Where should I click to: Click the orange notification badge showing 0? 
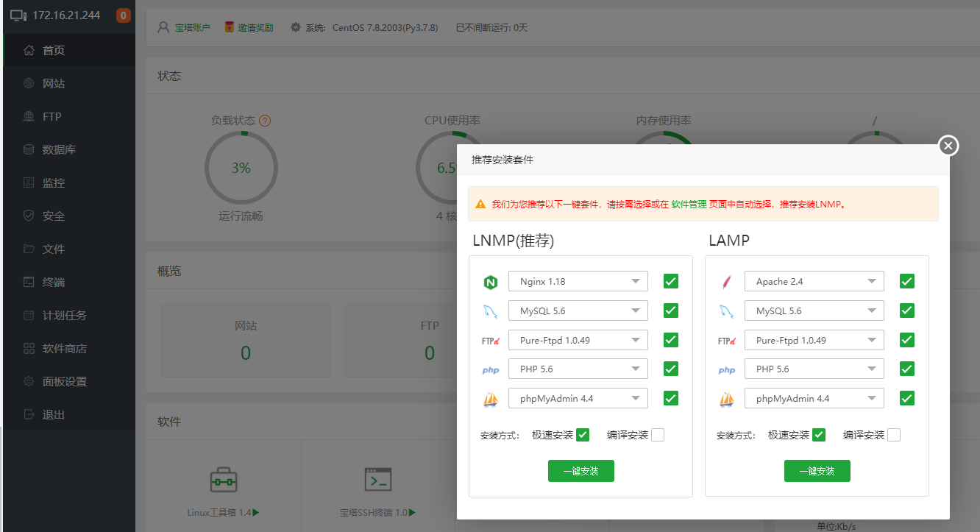tap(124, 15)
